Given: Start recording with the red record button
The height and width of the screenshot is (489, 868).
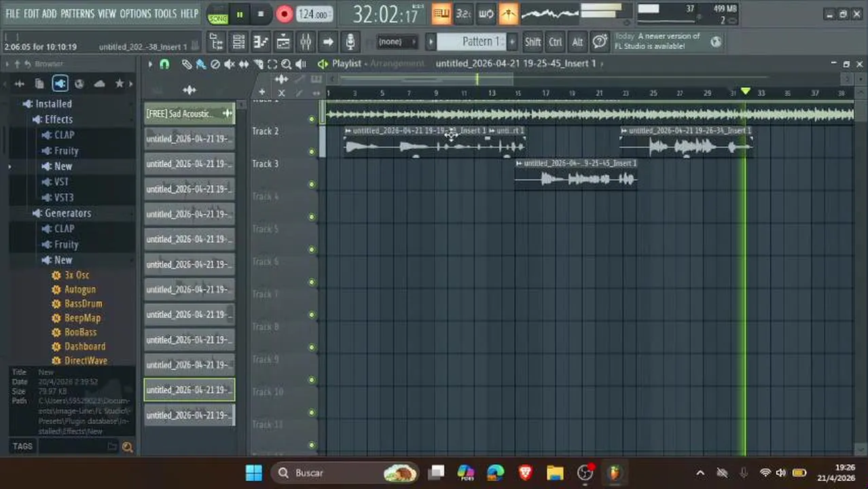Looking at the screenshot, I should (284, 14).
